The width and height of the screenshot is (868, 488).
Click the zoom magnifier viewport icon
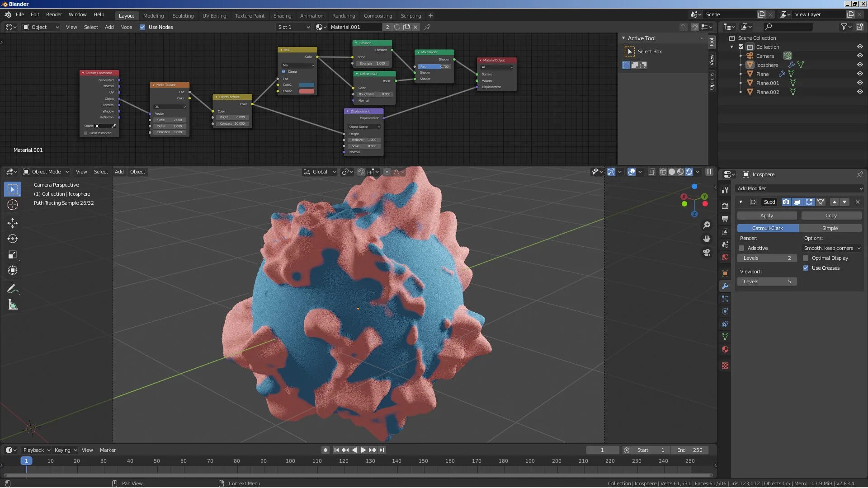pyautogui.click(x=707, y=225)
